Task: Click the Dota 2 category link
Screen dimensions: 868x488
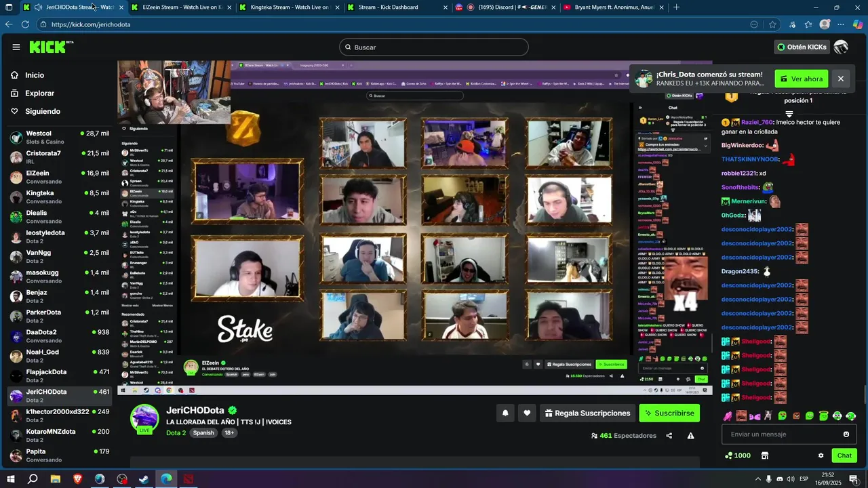Action: point(176,432)
